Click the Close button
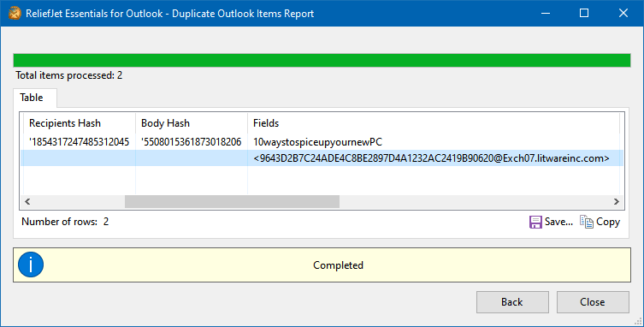644x327 pixels. click(x=593, y=302)
